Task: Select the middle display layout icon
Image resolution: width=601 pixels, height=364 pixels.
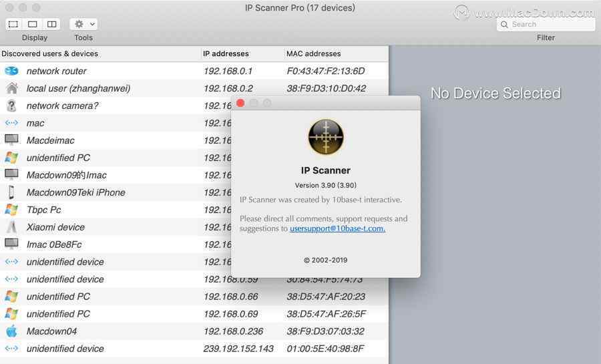Action: 33,24
